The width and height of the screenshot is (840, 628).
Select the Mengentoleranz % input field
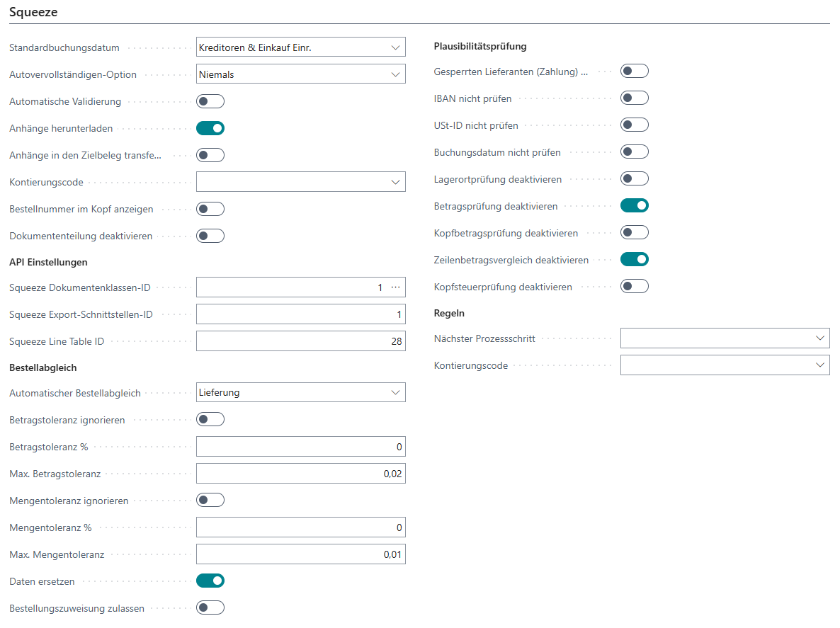click(x=300, y=527)
